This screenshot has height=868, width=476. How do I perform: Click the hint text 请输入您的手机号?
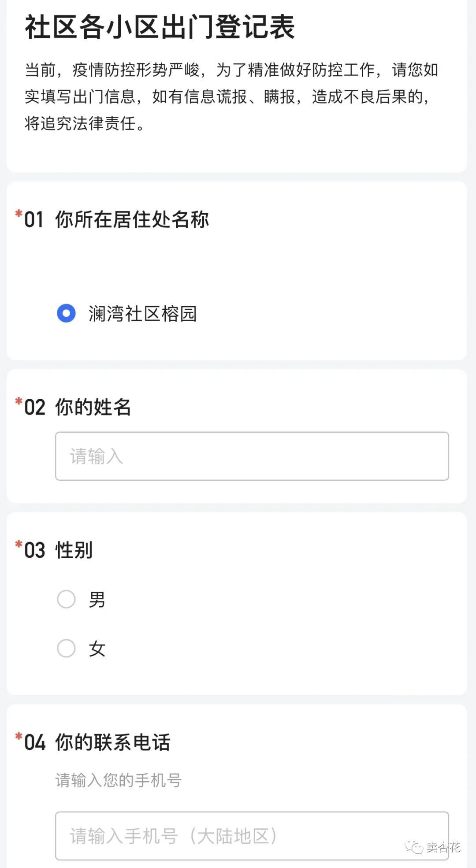pyautogui.click(x=118, y=780)
